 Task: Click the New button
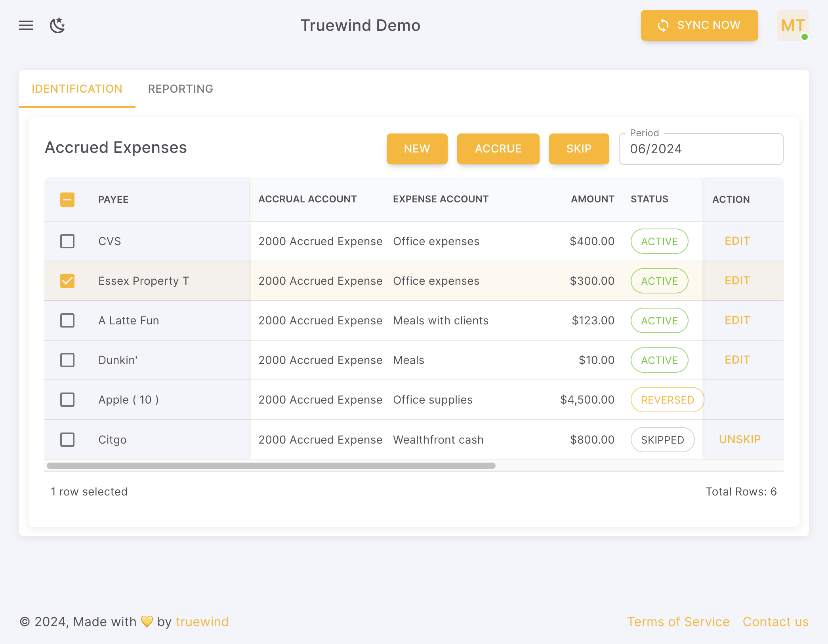coord(417,149)
